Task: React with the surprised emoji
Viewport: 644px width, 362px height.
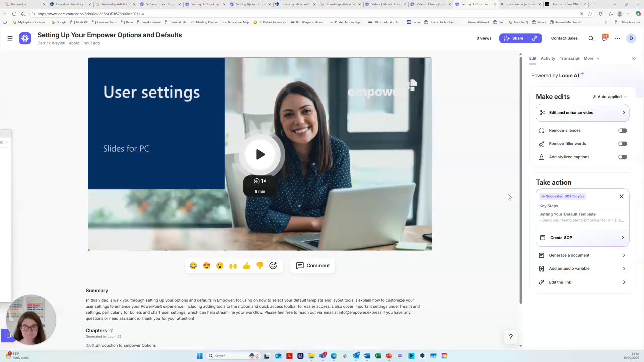Action: coord(220,266)
